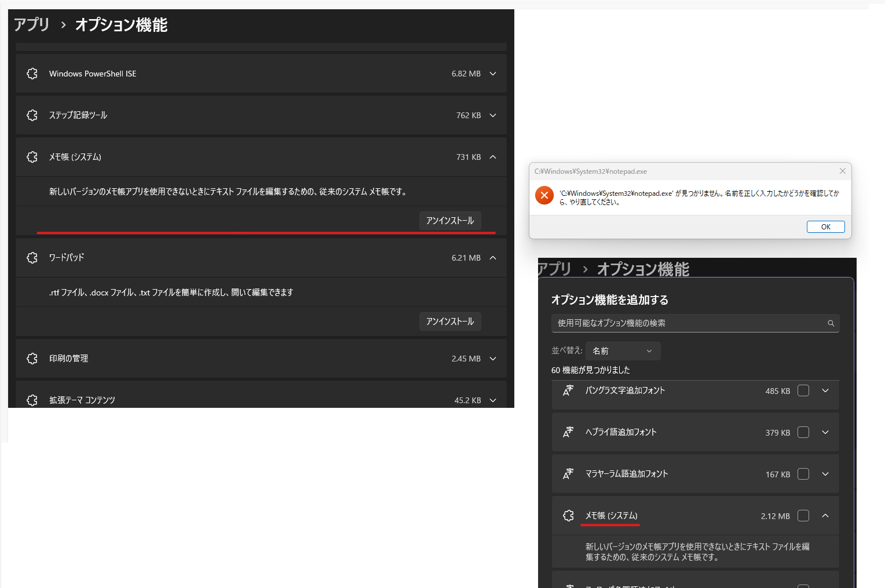Collapse the ワードパッド row

coord(493,258)
